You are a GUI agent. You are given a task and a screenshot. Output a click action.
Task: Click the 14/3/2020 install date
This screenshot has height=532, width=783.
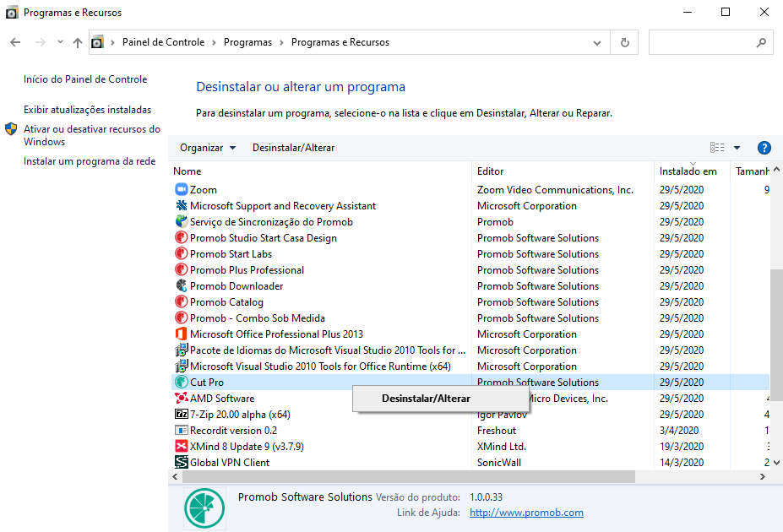coord(682,463)
